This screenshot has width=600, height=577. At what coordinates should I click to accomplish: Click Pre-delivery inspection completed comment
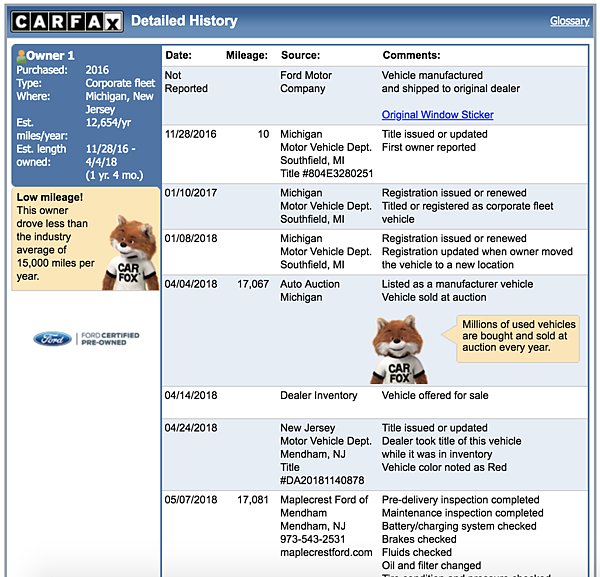coord(460,500)
